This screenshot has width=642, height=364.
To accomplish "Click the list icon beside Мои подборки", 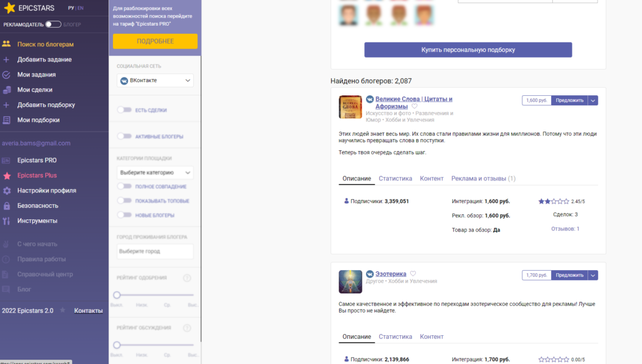I will [6, 120].
